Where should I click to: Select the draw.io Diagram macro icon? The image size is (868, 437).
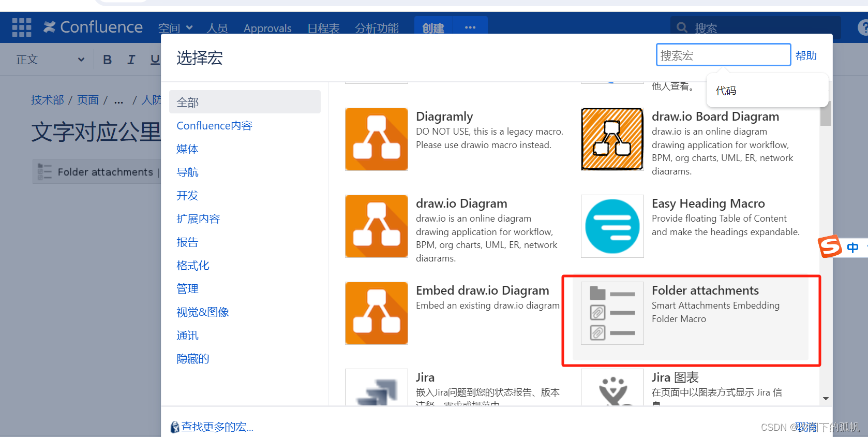click(377, 226)
